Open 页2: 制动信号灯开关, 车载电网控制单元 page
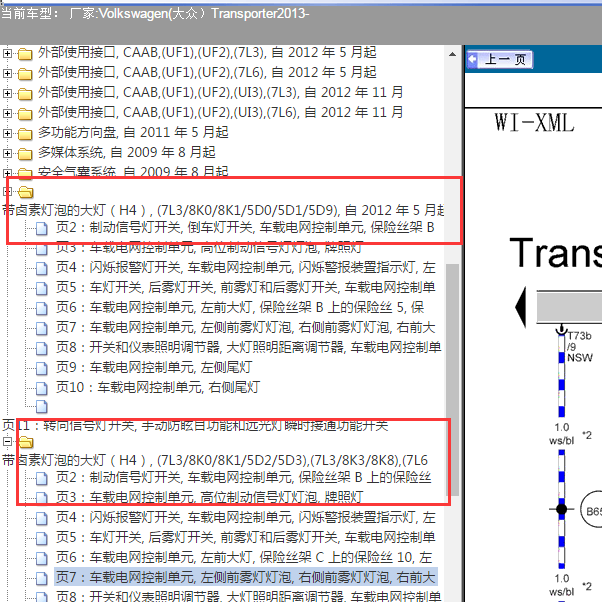 (x=243, y=477)
